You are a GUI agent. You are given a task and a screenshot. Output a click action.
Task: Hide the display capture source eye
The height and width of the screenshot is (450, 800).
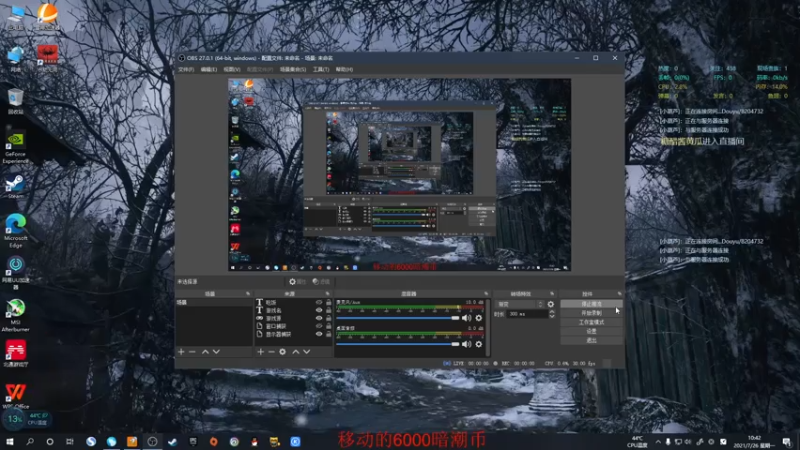319,334
